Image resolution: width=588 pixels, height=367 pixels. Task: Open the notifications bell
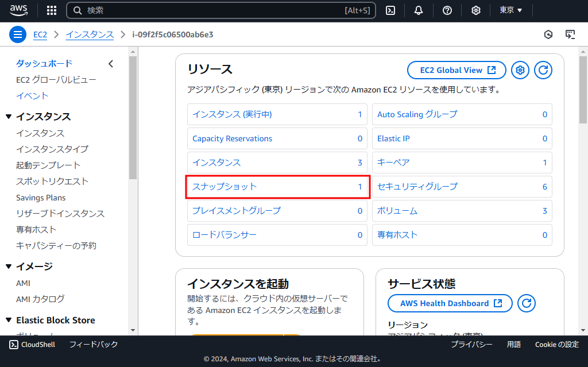tap(419, 10)
